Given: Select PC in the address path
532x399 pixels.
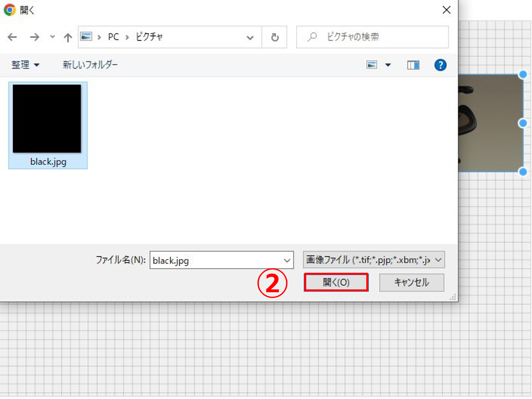Looking at the screenshot, I should point(113,37).
